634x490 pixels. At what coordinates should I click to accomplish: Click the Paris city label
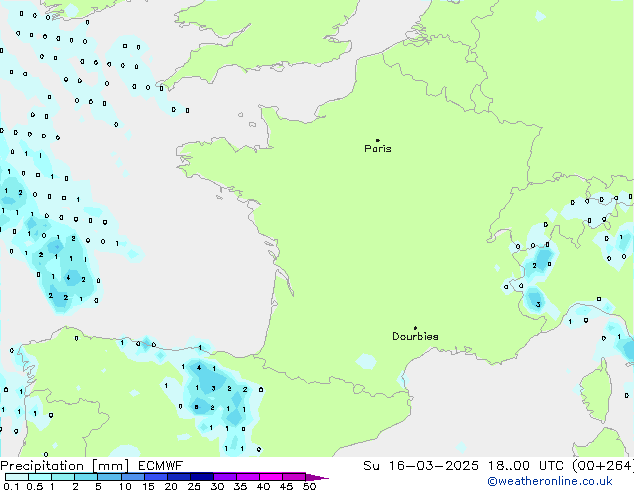(x=378, y=149)
